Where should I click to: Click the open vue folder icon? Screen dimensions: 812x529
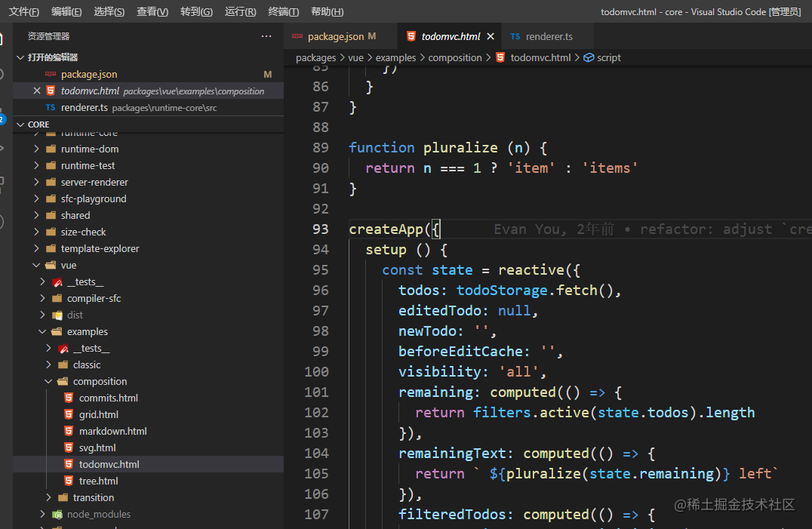51,265
